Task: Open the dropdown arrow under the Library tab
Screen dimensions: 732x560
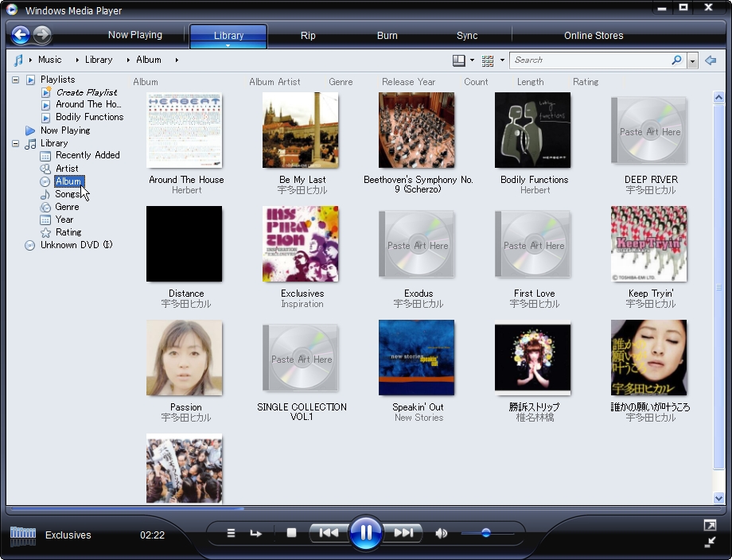Action: pos(228,45)
